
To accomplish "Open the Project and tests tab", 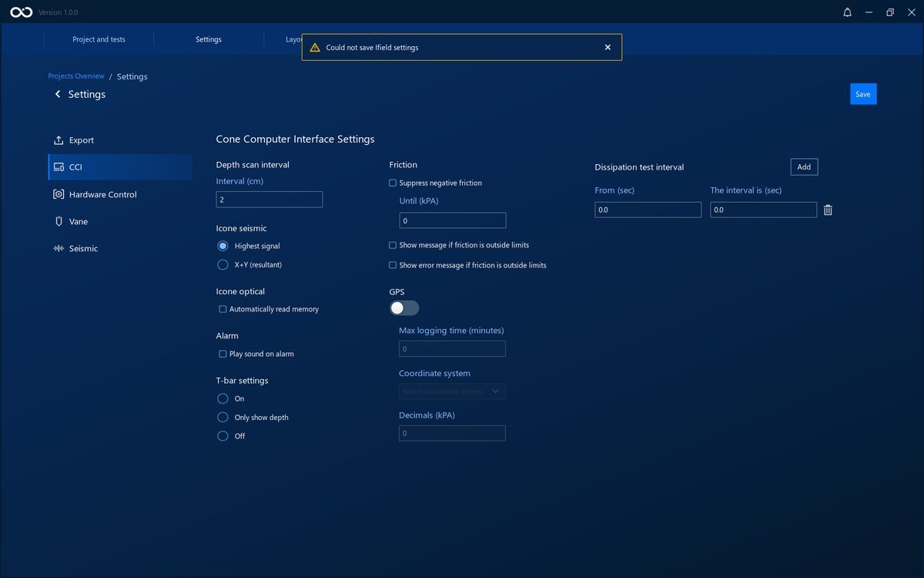I will point(99,39).
